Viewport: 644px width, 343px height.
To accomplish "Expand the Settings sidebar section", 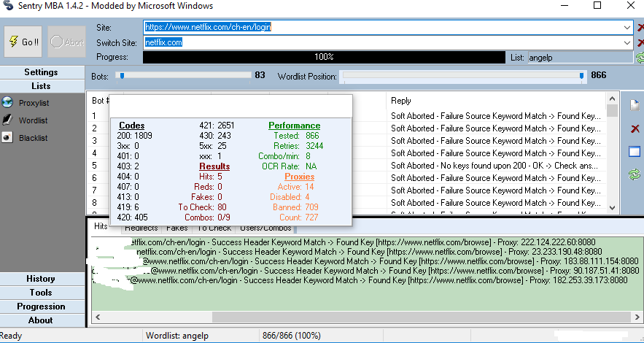I will (42, 72).
